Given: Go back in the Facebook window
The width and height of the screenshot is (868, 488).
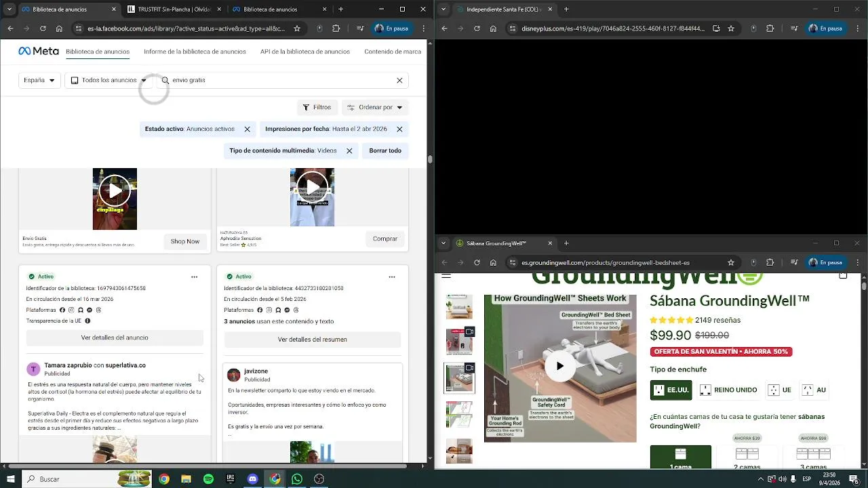Looking at the screenshot, I should (10, 28).
